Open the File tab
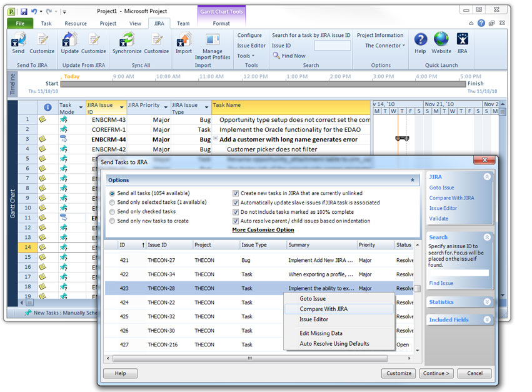 tap(20, 23)
